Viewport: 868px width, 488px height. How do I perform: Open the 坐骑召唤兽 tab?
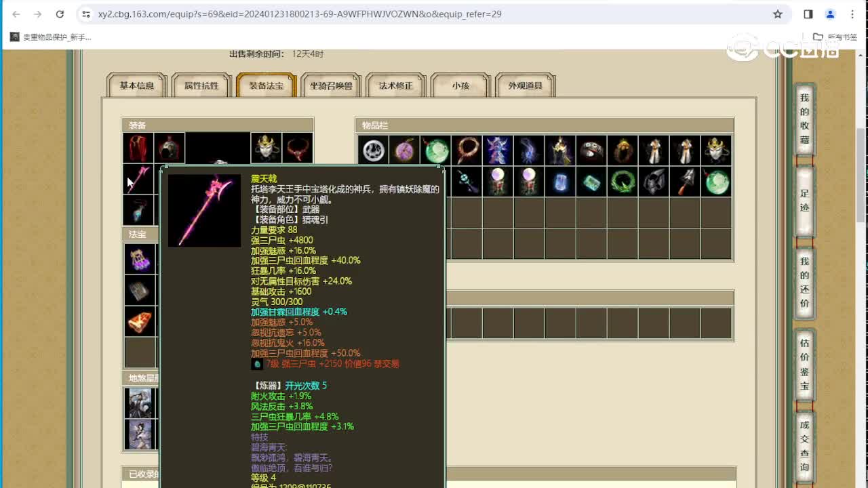click(x=331, y=85)
